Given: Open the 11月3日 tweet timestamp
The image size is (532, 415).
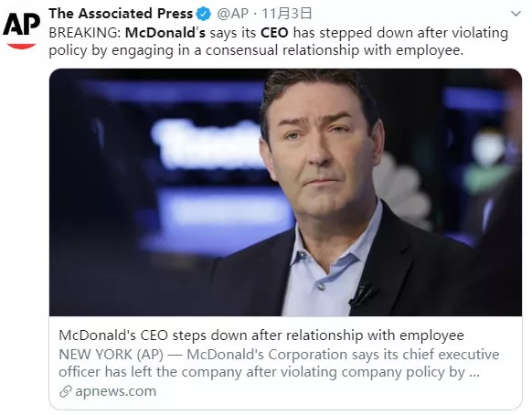Looking at the screenshot, I should 287,14.
